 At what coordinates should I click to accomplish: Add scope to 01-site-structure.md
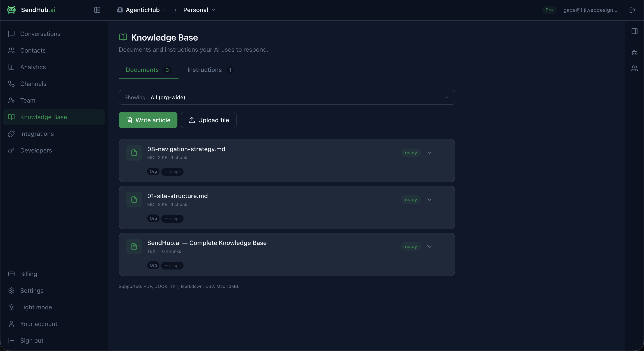coord(173,218)
